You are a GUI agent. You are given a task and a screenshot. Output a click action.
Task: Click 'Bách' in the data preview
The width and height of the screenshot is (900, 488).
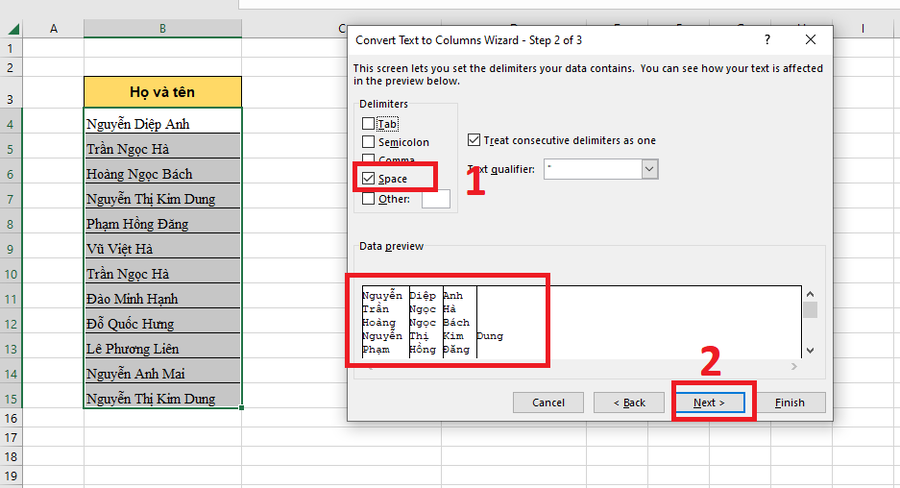456,322
